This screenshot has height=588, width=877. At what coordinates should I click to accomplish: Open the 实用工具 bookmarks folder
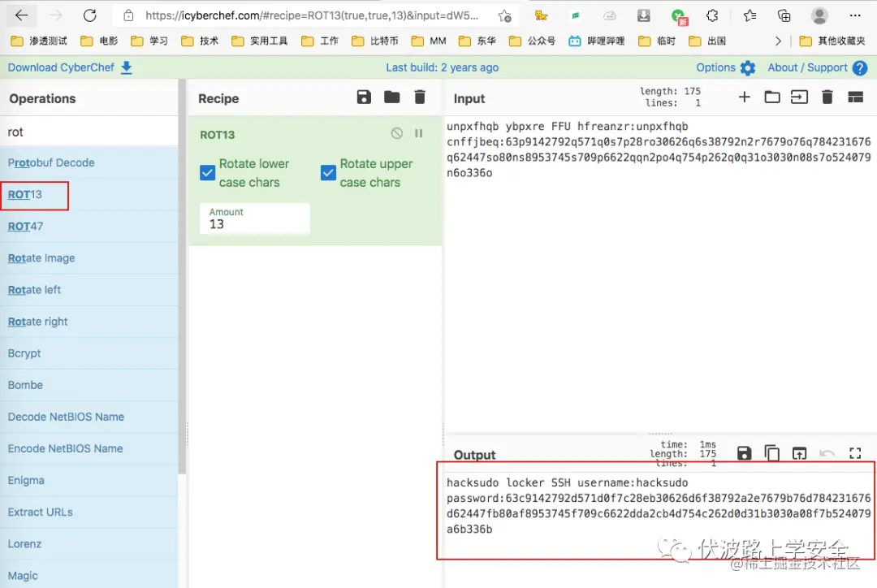[260, 41]
